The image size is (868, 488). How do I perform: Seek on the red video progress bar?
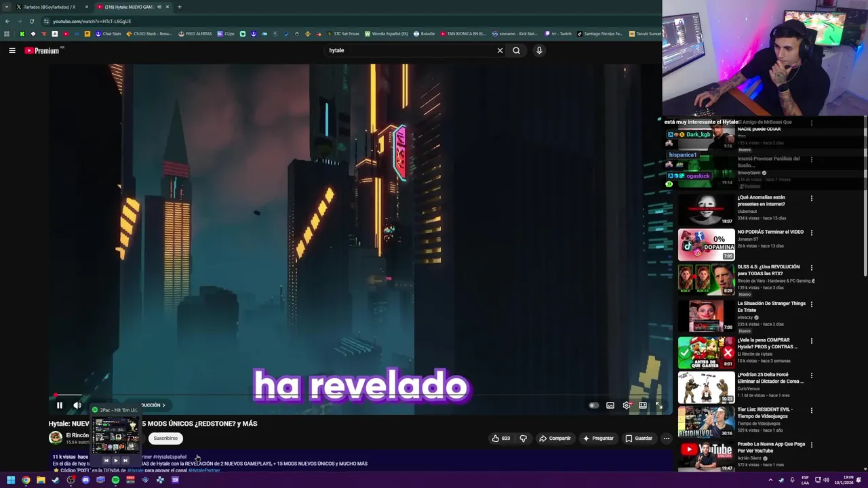359,395
